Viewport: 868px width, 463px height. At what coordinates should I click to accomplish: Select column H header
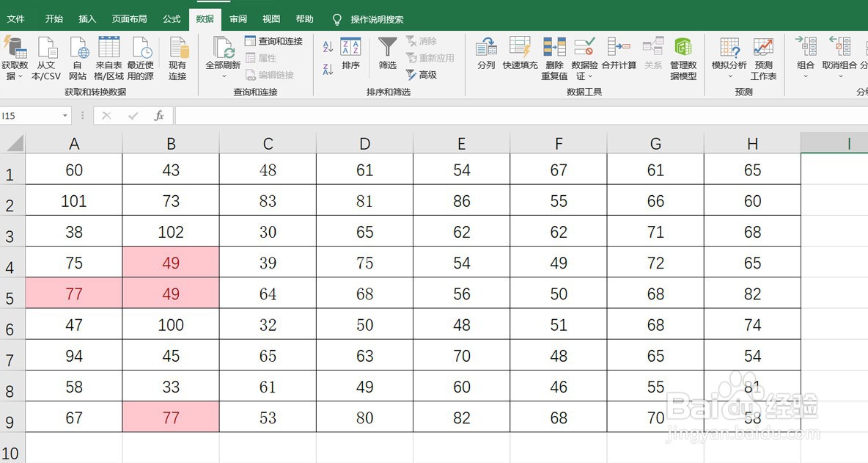752,144
